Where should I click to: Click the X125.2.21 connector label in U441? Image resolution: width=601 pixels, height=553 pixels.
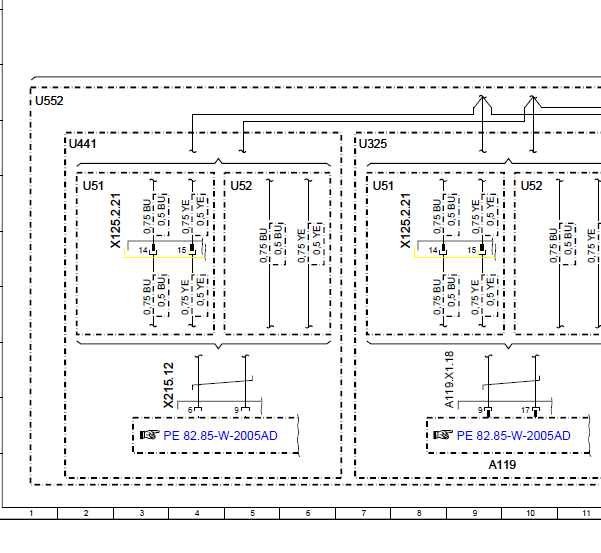click(116, 221)
